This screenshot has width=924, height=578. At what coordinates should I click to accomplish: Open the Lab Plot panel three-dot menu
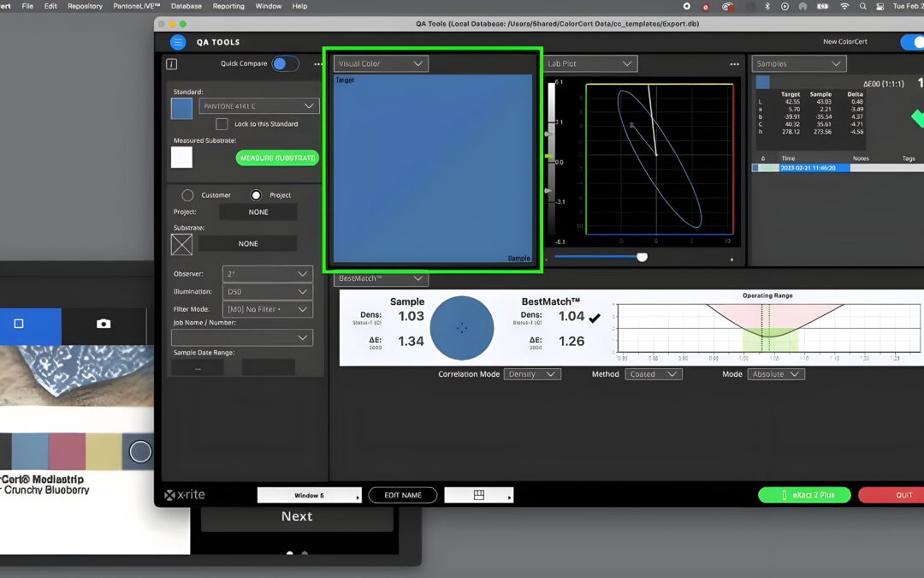734,64
